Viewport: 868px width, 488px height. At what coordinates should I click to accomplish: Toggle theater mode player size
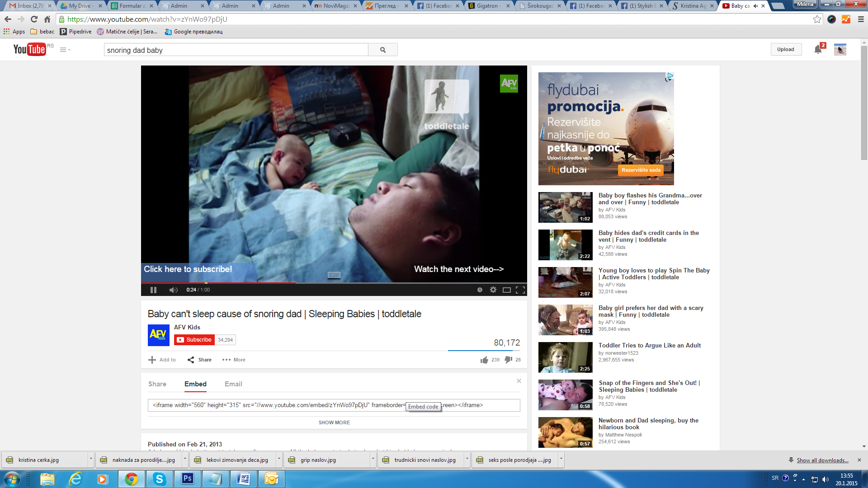tap(507, 290)
